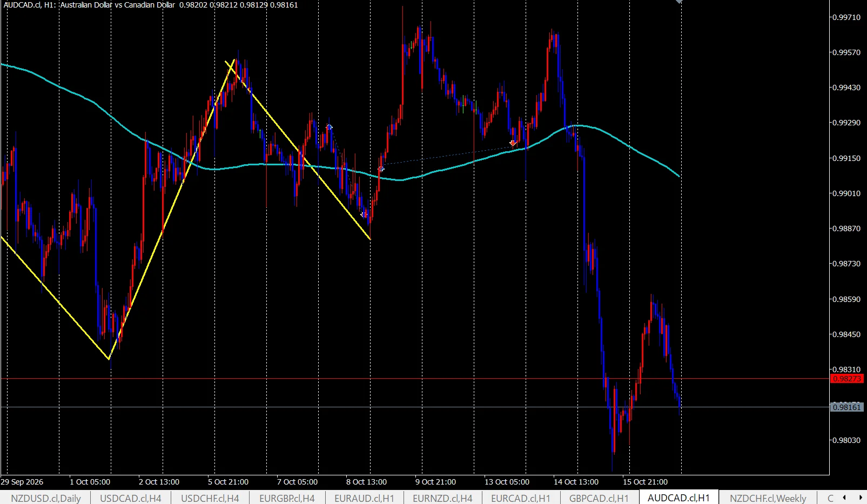
Task: Click the 0.99150 price axis label
Action: tap(846, 158)
